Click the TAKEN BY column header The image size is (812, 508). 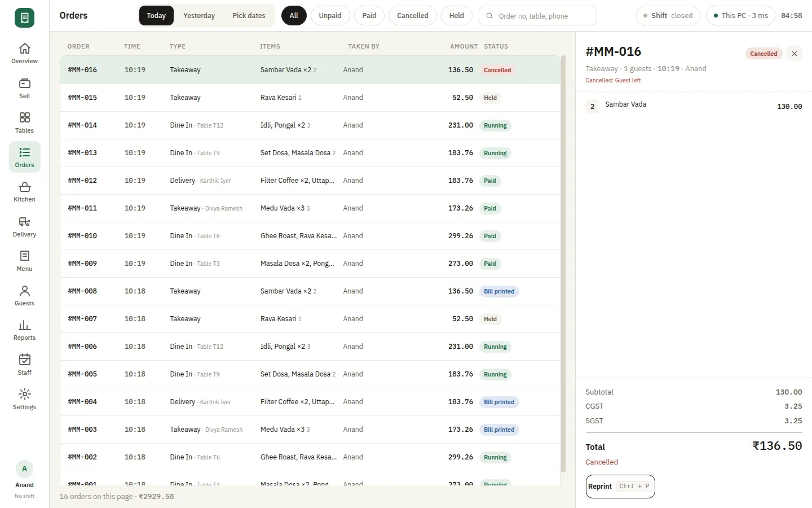click(x=364, y=46)
